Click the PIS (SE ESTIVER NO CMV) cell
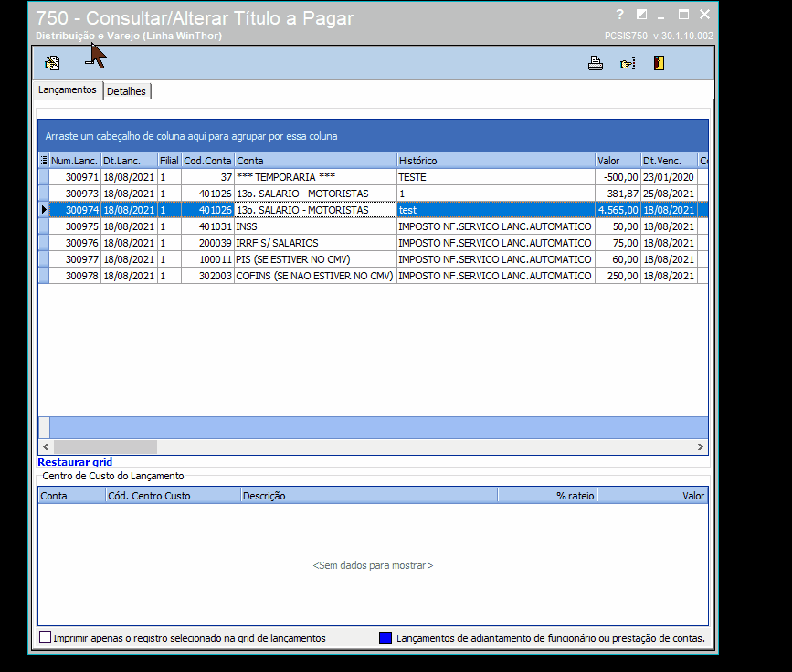Image resolution: width=792 pixels, height=672 pixels. point(316,259)
